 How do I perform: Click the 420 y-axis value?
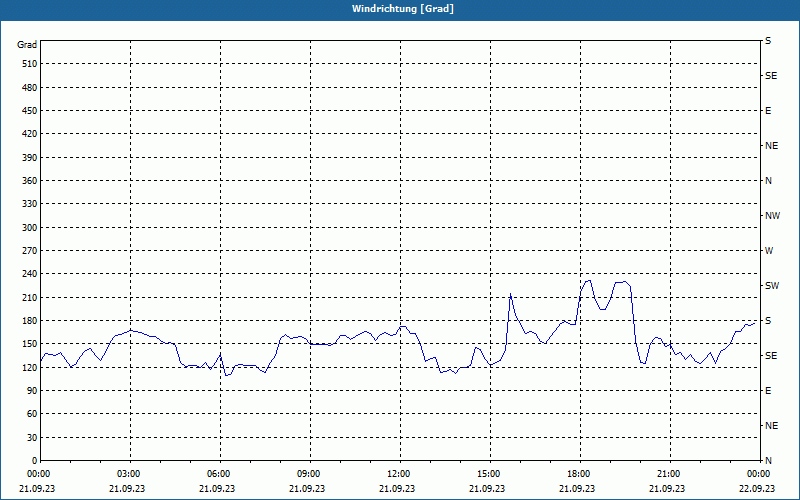[30, 134]
